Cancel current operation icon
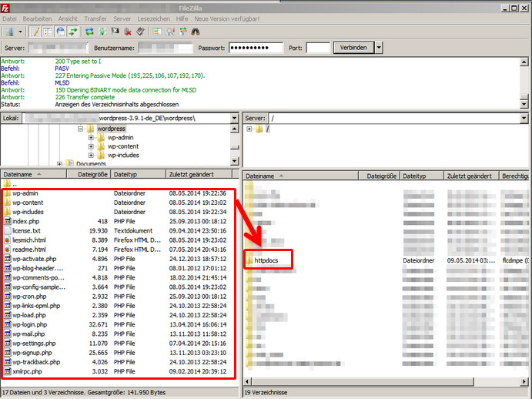This screenshot has height=399, width=532. [x=115, y=32]
